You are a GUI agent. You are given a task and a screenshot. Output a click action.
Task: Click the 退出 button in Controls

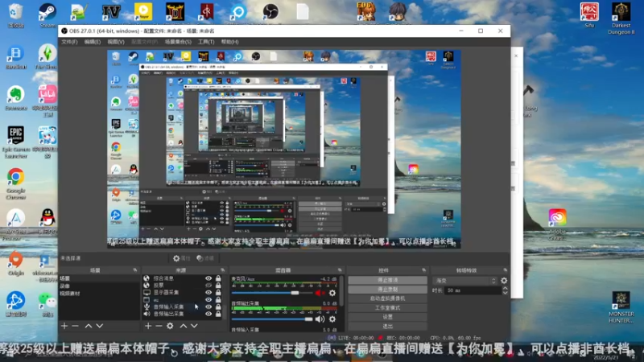(387, 327)
